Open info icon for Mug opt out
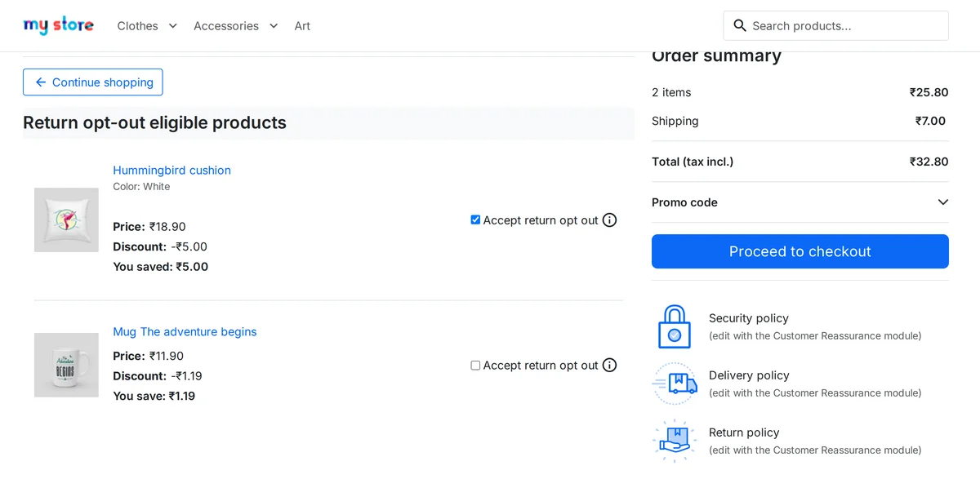Screen dimensions: 980x479 [609, 366]
